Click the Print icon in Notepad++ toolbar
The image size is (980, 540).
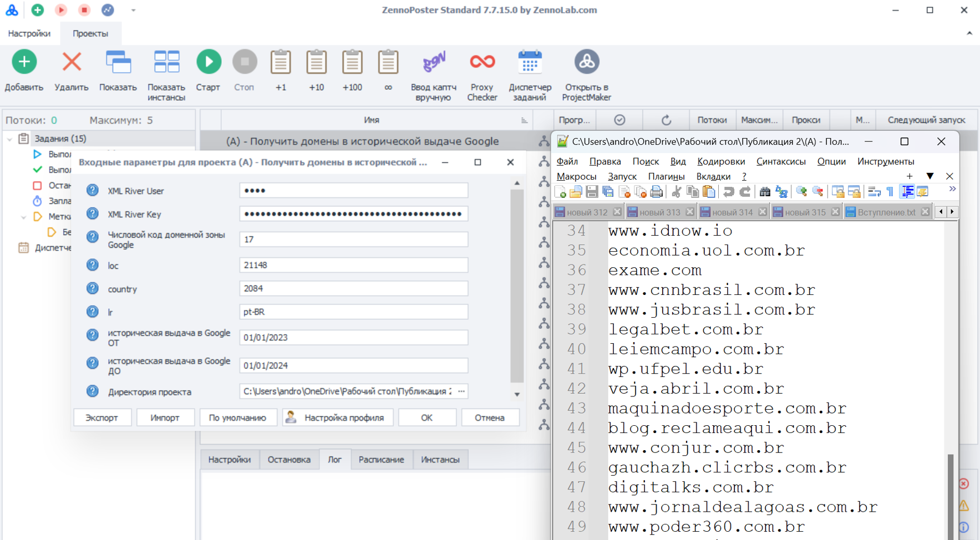point(656,192)
